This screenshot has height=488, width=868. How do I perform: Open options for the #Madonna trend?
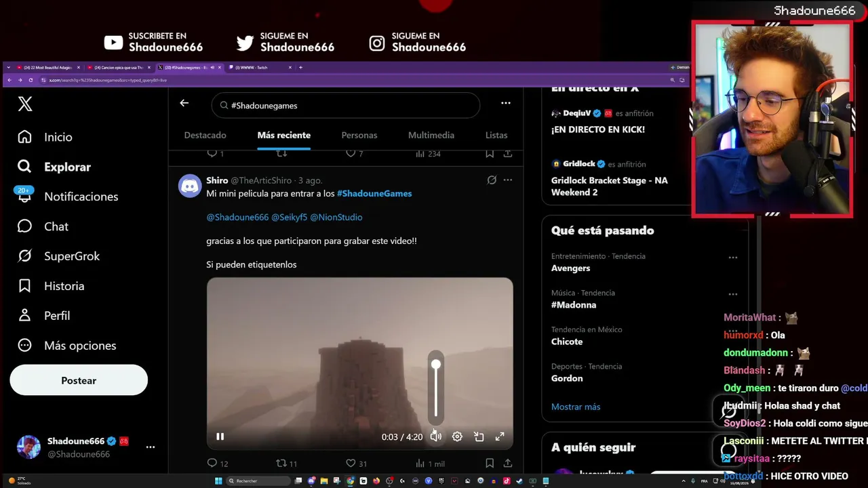point(733,294)
